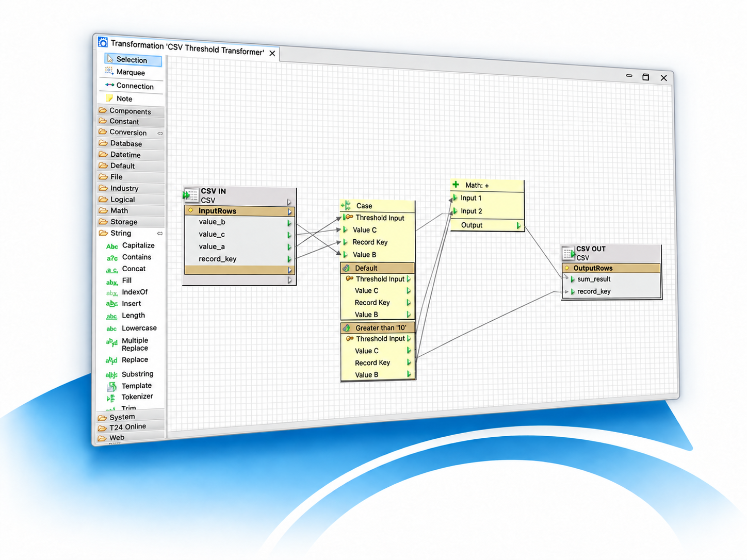
Task: Choose the Replace string component
Action: pos(127,360)
